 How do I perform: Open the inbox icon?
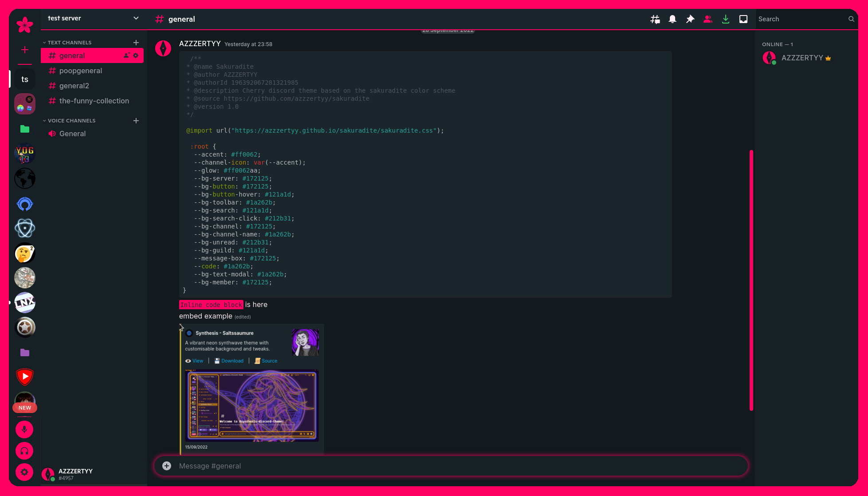click(x=743, y=19)
